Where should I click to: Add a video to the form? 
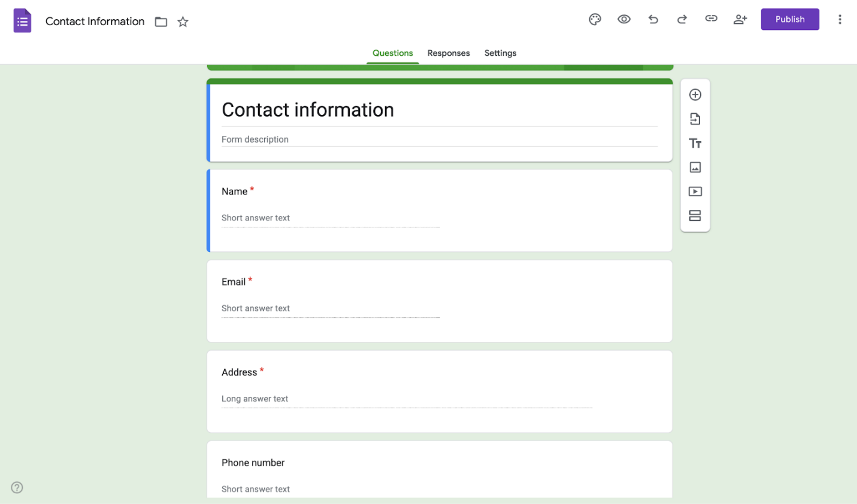pyautogui.click(x=695, y=191)
